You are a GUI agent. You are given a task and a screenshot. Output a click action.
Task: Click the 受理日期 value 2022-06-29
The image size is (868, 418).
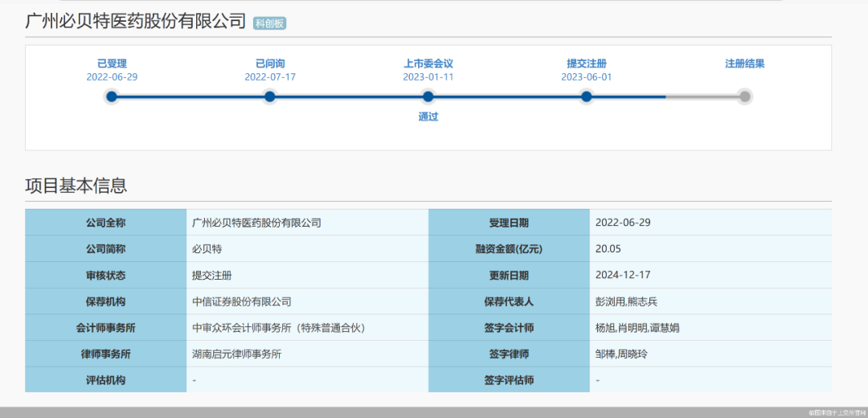[623, 223]
